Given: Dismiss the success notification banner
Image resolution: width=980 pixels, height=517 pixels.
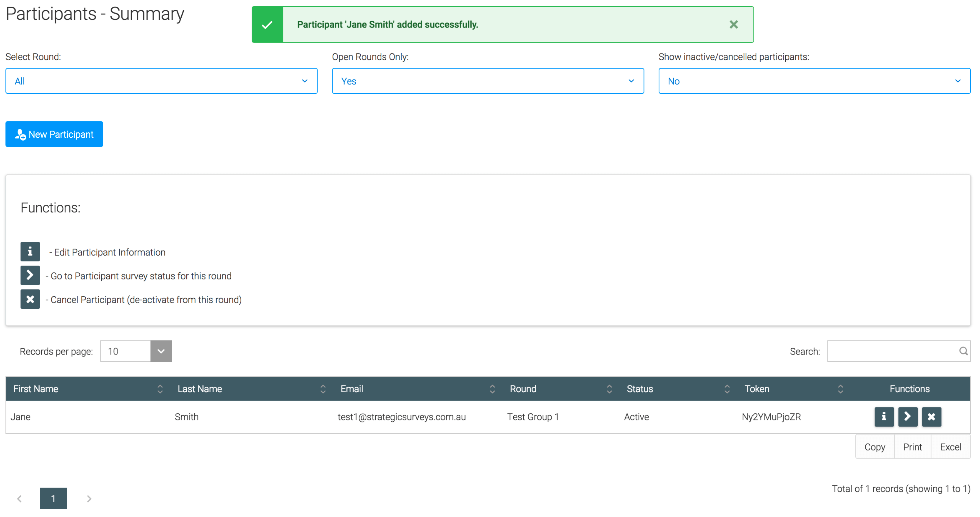Looking at the screenshot, I should tap(733, 25).
